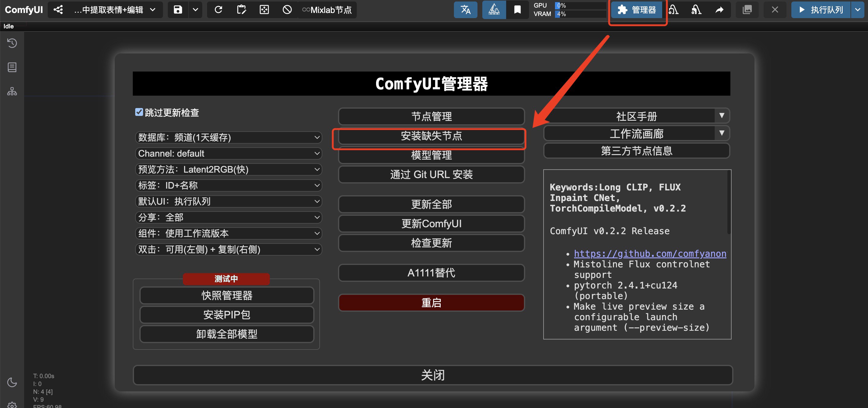The height and width of the screenshot is (408, 868).
Task: Expand the 社区手册 dropdown triangle
Action: click(x=722, y=116)
